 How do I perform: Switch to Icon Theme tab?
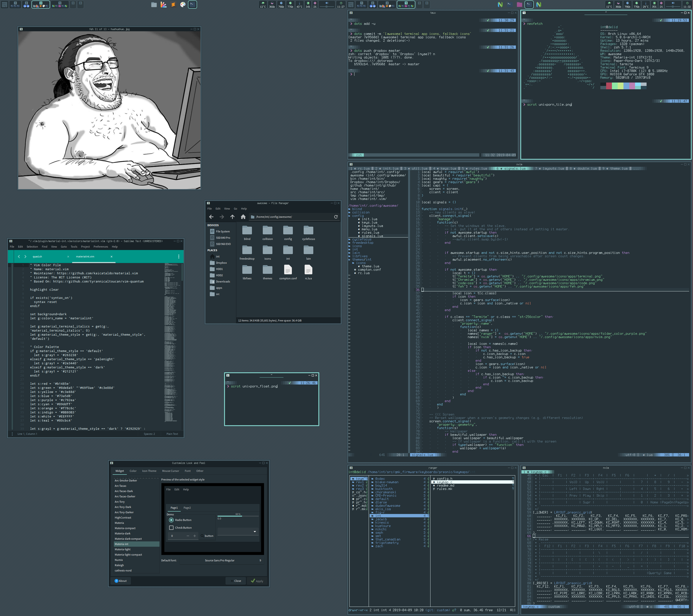149,471
